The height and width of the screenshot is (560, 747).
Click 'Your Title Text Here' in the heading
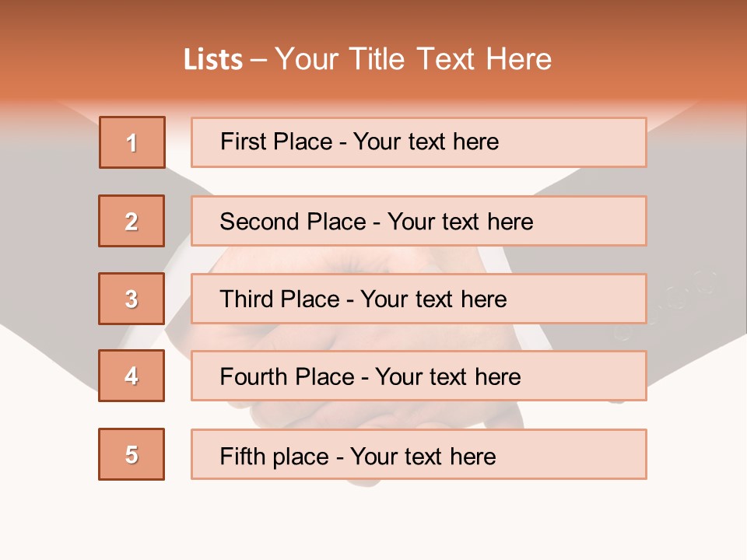click(413, 59)
